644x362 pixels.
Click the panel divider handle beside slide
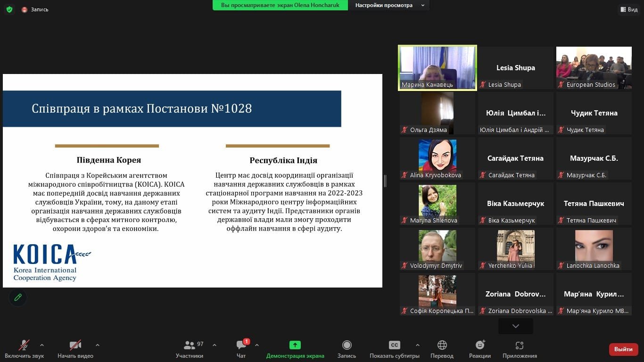coord(385,181)
